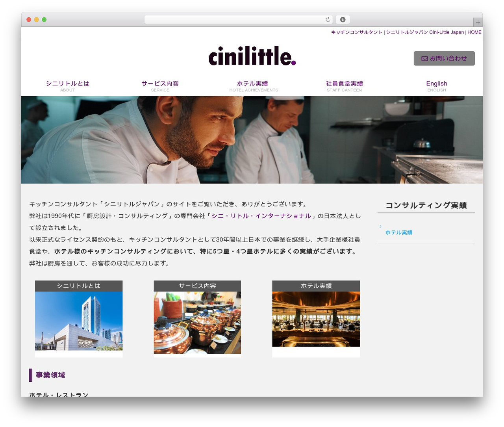
Task: Click the お問い合わせ contact button
Action: 444,58
